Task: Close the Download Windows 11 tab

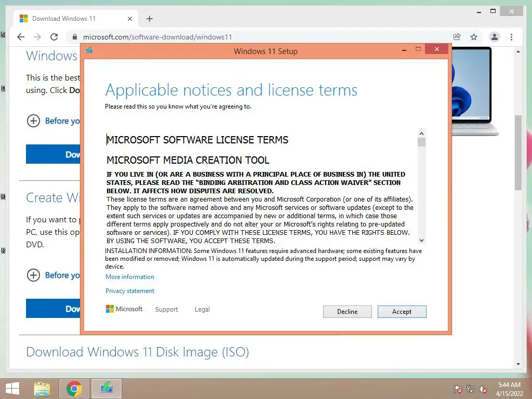Action: pos(129,19)
